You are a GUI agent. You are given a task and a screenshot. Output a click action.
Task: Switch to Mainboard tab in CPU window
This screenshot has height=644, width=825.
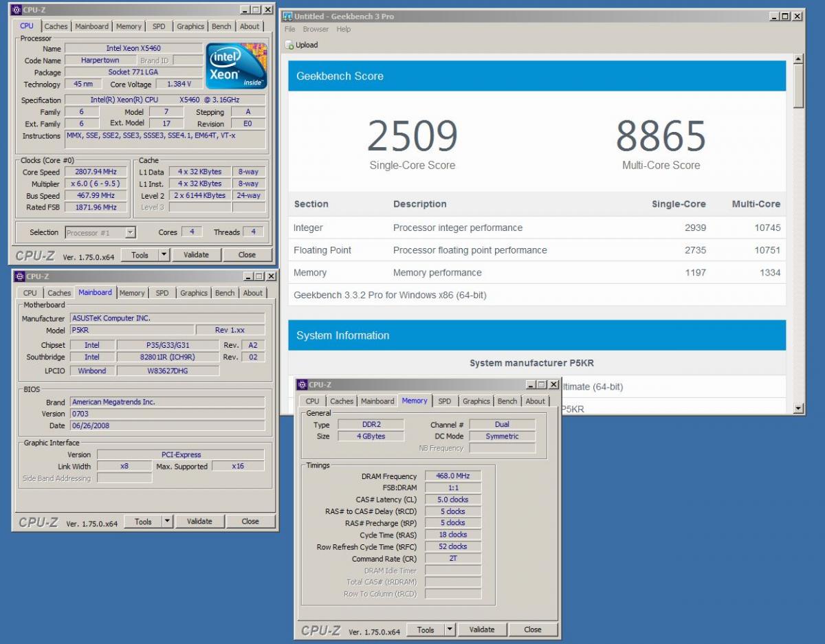[x=92, y=26]
